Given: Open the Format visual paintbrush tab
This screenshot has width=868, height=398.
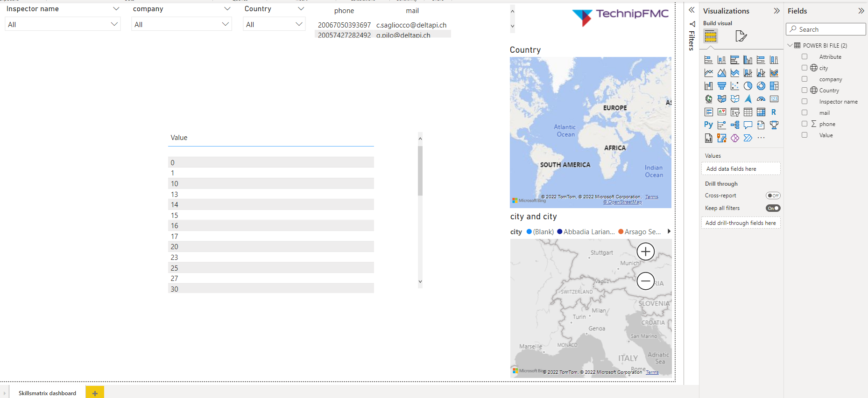Looking at the screenshot, I should click(741, 36).
